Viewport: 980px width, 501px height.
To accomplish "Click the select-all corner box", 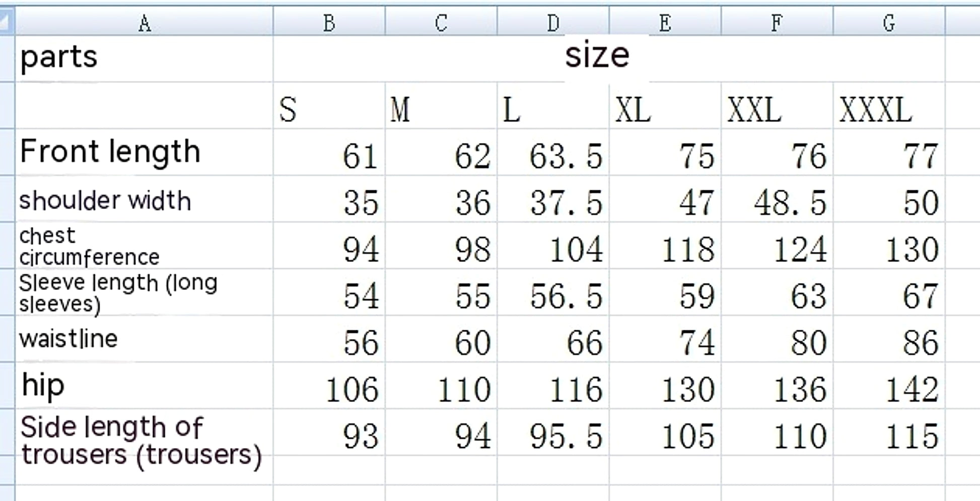I will click(7, 21).
